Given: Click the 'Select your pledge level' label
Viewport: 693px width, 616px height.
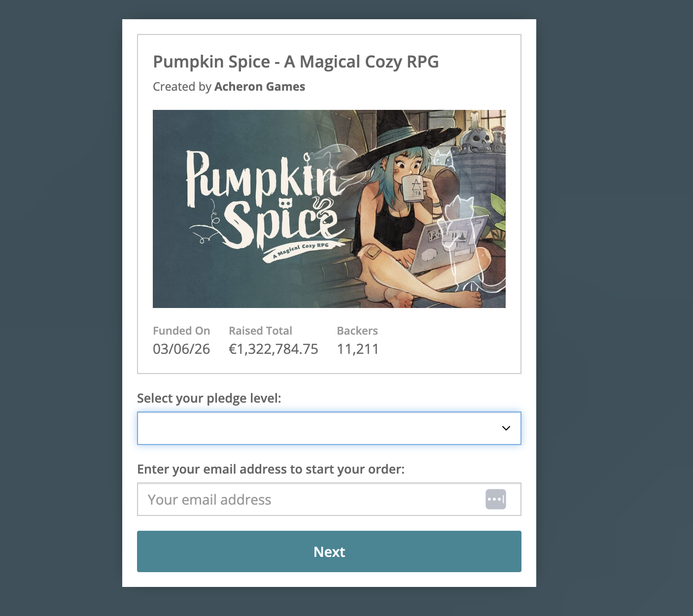Looking at the screenshot, I should 209,398.
